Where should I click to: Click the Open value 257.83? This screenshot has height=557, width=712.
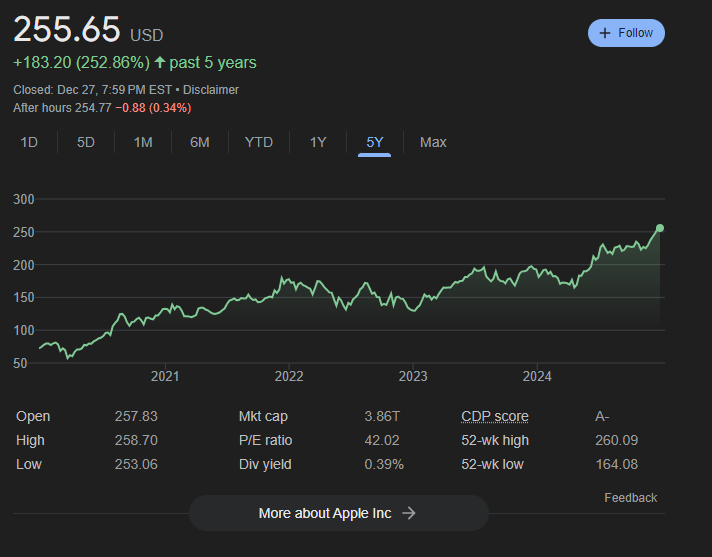136,416
